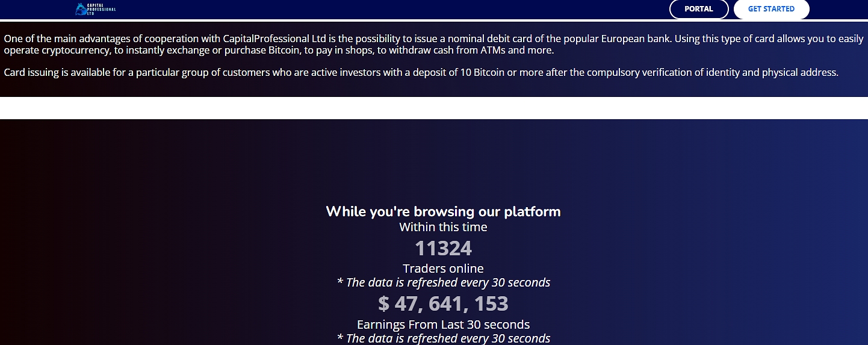Click the "Traders online" label
The image size is (868, 345).
point(443,269)
